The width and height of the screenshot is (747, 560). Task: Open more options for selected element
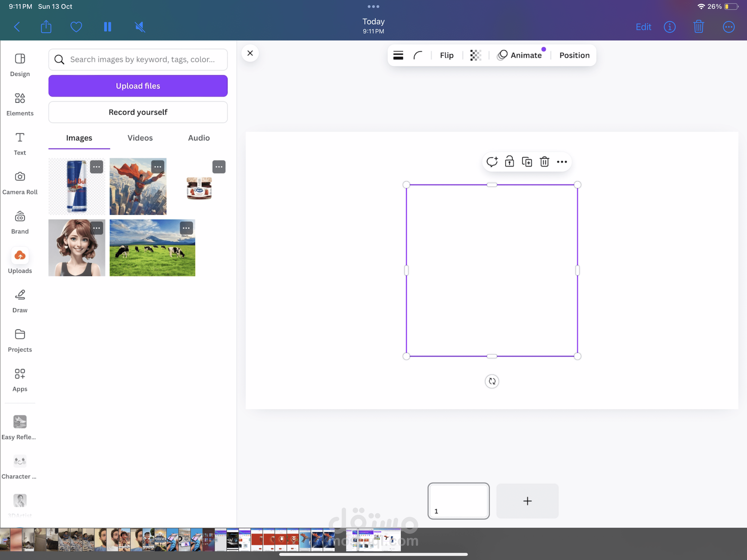pyautogui.click(x=562, y=162)
